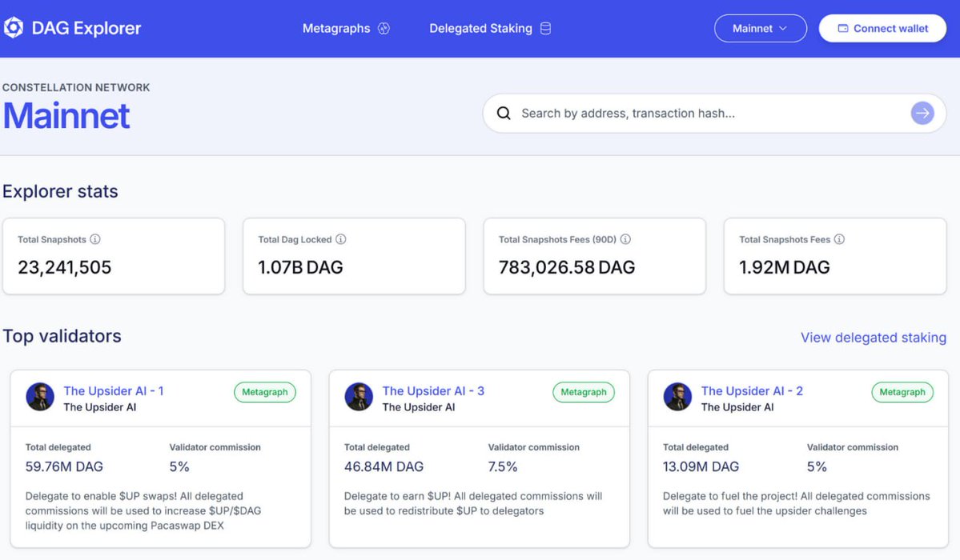960x560 pixels.
Task: Click the info icon on Total Snapshots Fees (90D)
Action: point(625,238)
